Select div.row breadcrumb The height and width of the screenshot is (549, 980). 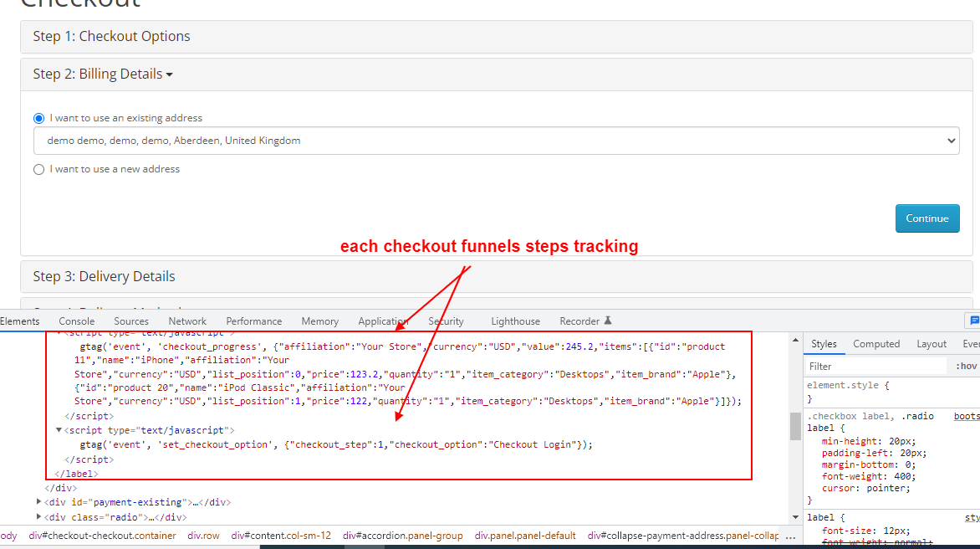coord(204,536)
